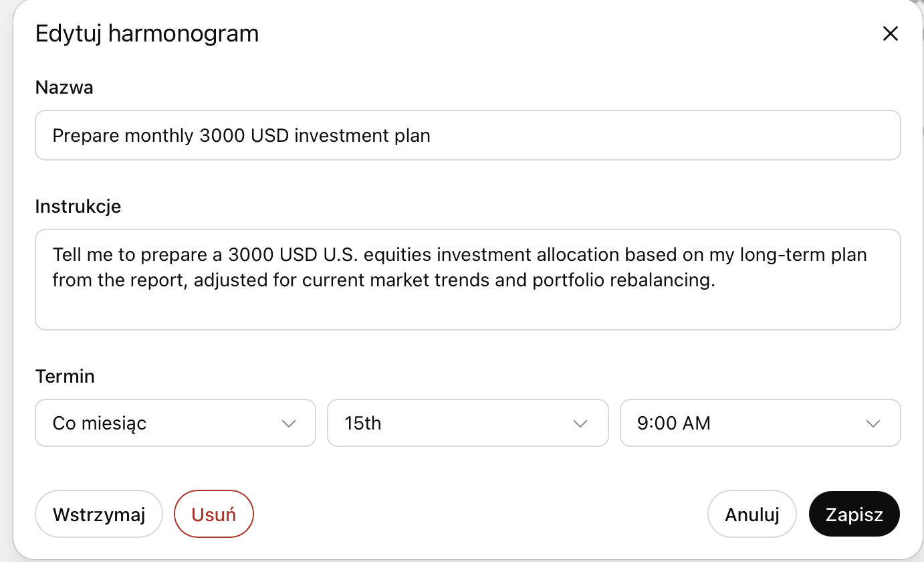
Task: Click the Instrukcje field label
Action: [x=78, y=206]
